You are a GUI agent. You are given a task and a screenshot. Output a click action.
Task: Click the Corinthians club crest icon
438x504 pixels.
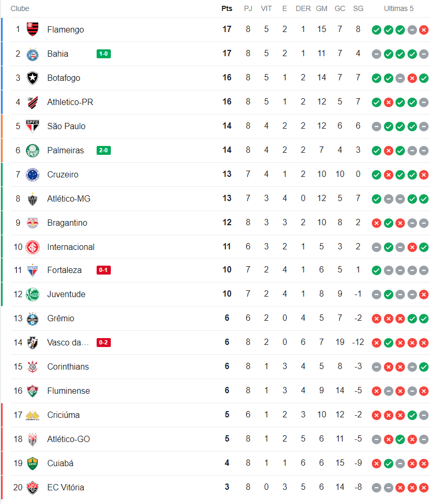(33, 366)
